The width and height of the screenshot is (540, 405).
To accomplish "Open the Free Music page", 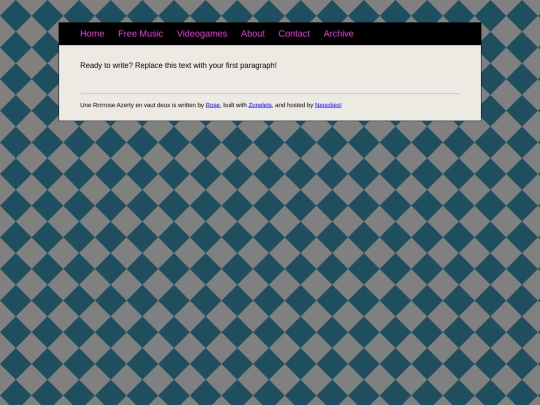I will 141,34.
